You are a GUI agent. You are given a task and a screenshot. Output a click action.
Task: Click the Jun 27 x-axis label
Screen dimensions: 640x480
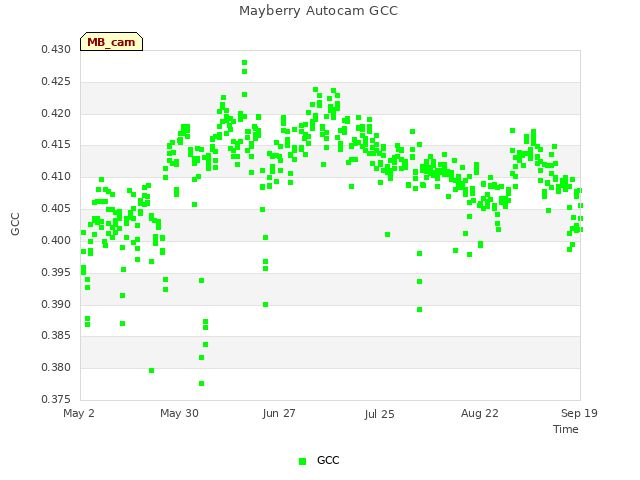click(279, 413)
